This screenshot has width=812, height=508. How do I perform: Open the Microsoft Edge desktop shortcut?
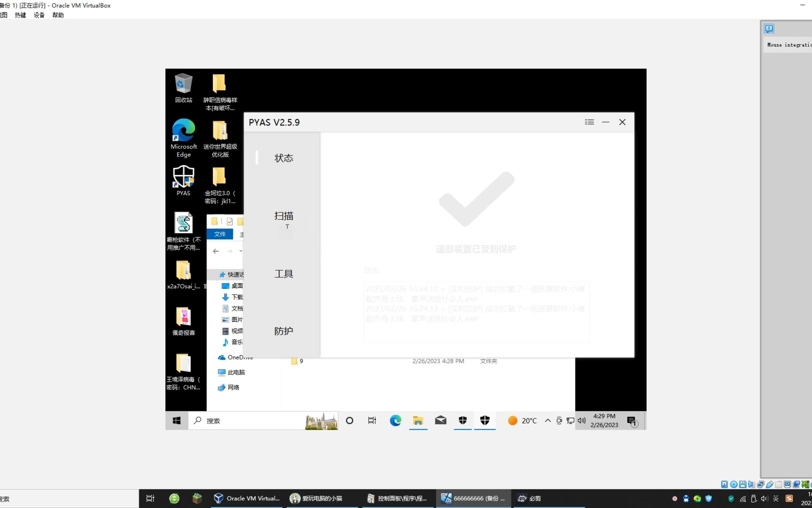(183, 138)
